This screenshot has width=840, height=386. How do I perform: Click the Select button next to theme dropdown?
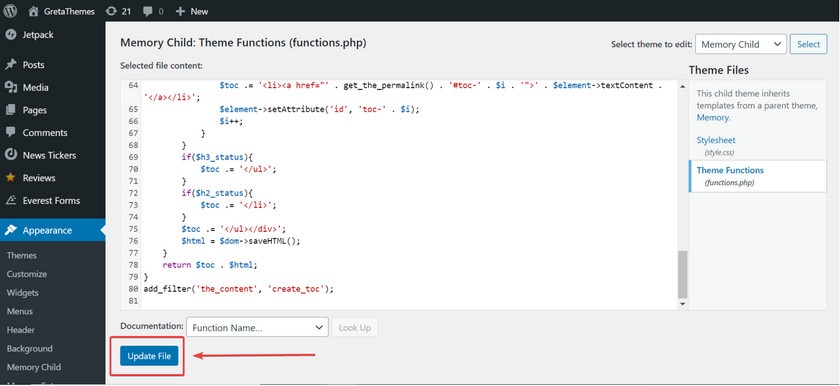(808, 44)
